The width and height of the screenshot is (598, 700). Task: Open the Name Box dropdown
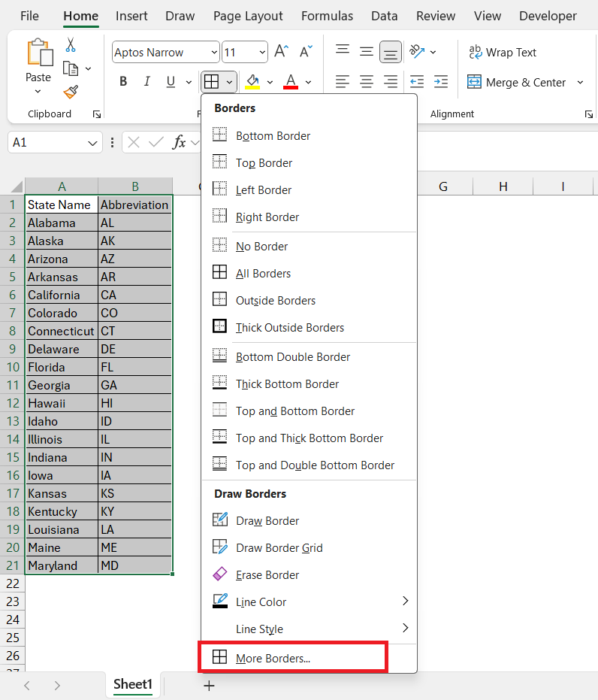(x=92, y=143)
